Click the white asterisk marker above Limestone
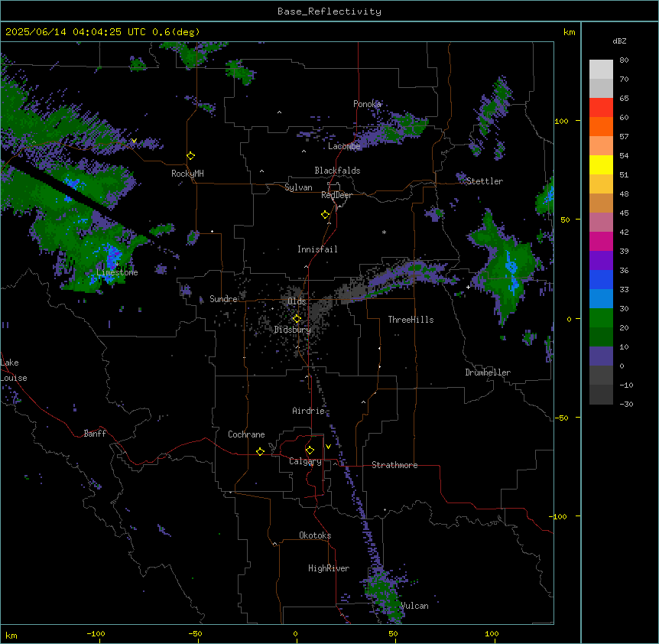This screenshot has height=644, width=659. click(x=118, y=264)
